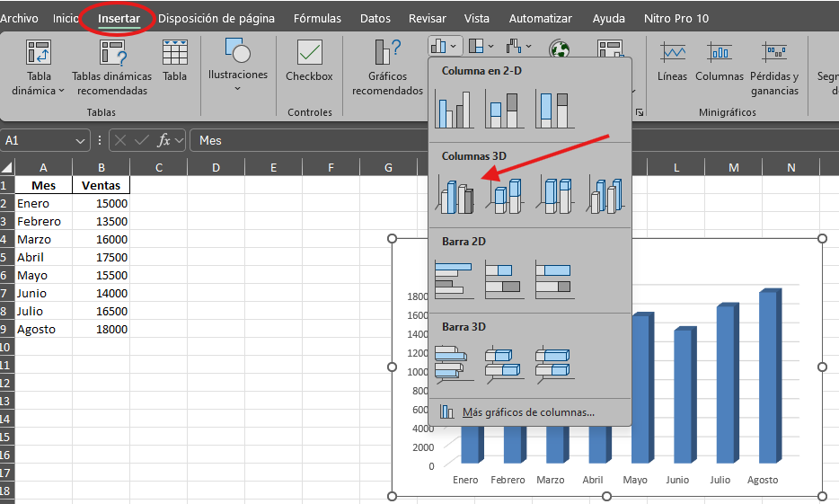Insert a Líneas sparkline
The width and height of the screenshot is (839, 504).
point(672,61)
